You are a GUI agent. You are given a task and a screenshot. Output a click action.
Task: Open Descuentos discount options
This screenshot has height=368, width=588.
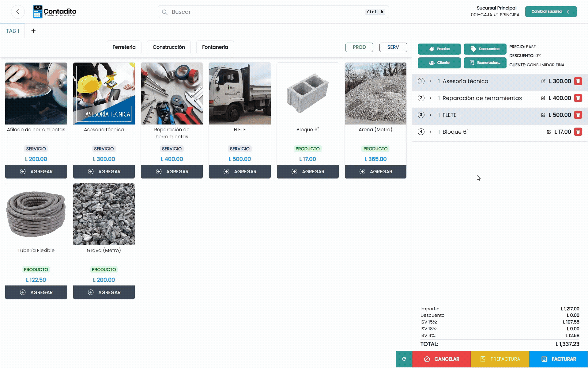coord(485,49)
